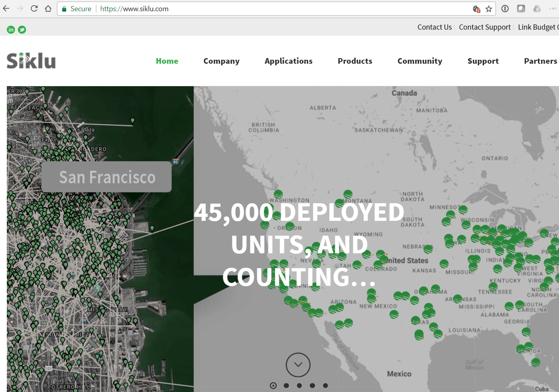Open Siklu's Twitter icon
Viewport: 559px width, 392px height.
[x=22, y=29]
